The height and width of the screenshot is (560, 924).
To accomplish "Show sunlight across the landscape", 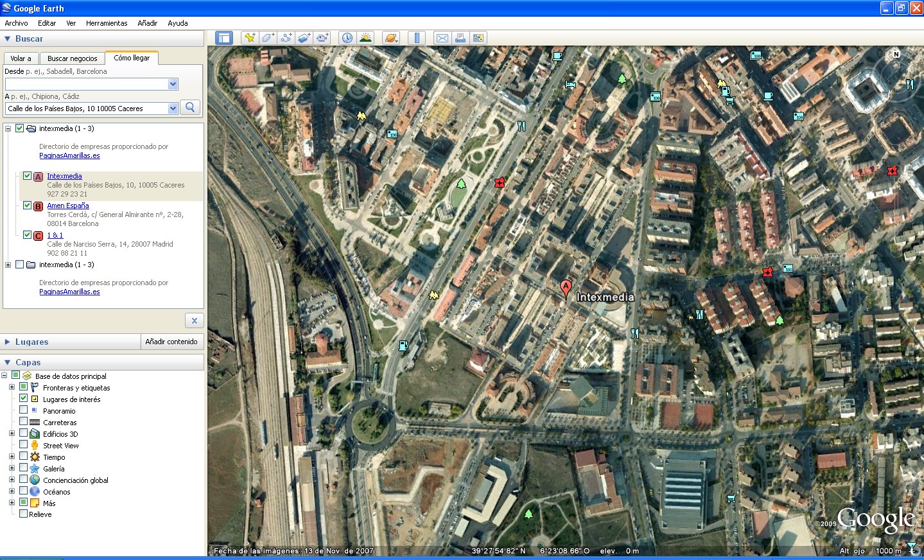I will pyautogui.click(x=365, y=38).
